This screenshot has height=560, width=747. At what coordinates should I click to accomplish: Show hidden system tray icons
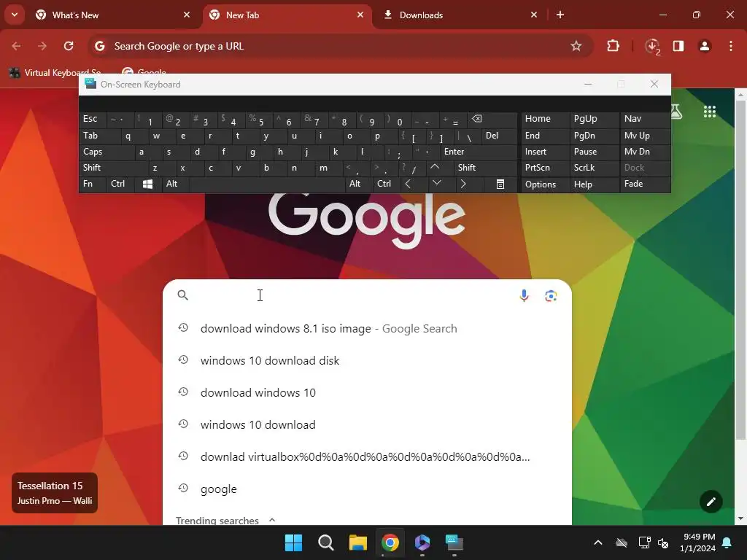tap(598, 542)
